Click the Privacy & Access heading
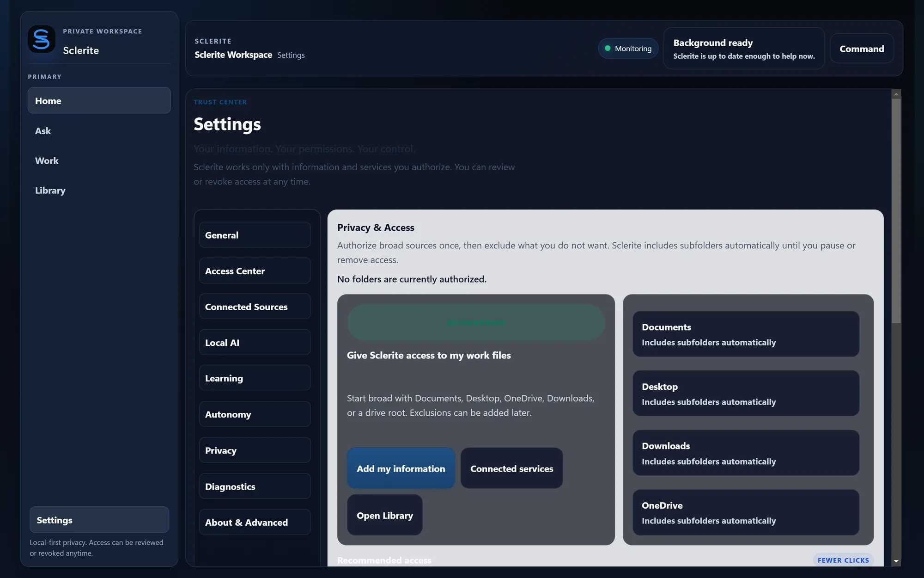Image resolution: width=924 pixels, height=578 pixels. point(376,228)
